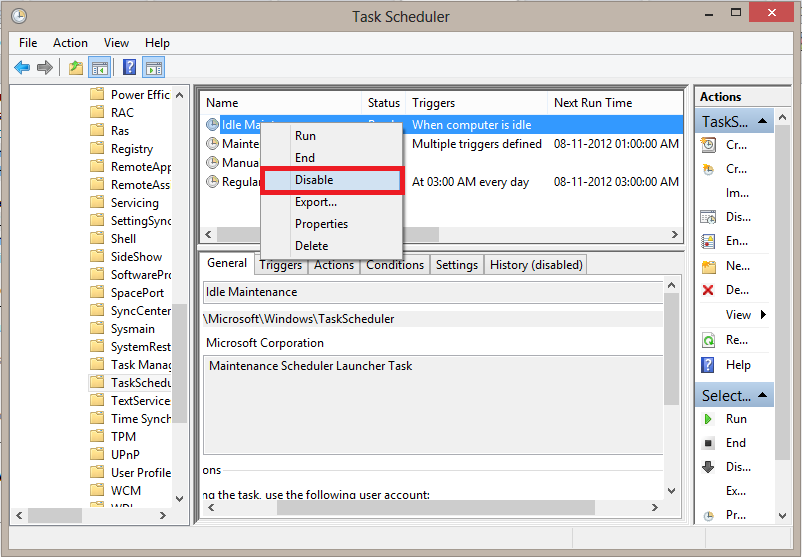Click the Create Basic Task icon in Actions
802x557 pixels.
pos(708,145)
